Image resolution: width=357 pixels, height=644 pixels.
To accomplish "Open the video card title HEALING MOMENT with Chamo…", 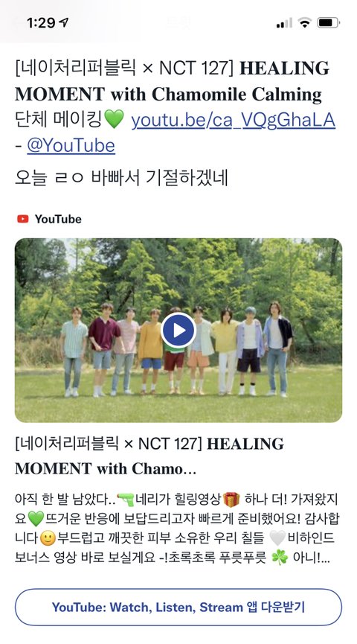I will [x=149, y=456].
